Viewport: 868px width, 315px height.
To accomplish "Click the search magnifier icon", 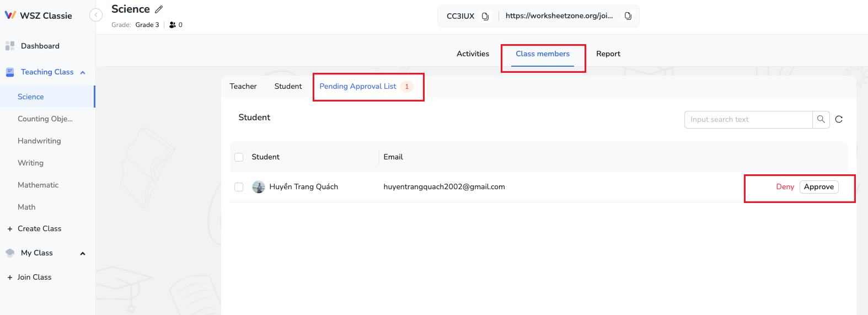I will 821,119.
